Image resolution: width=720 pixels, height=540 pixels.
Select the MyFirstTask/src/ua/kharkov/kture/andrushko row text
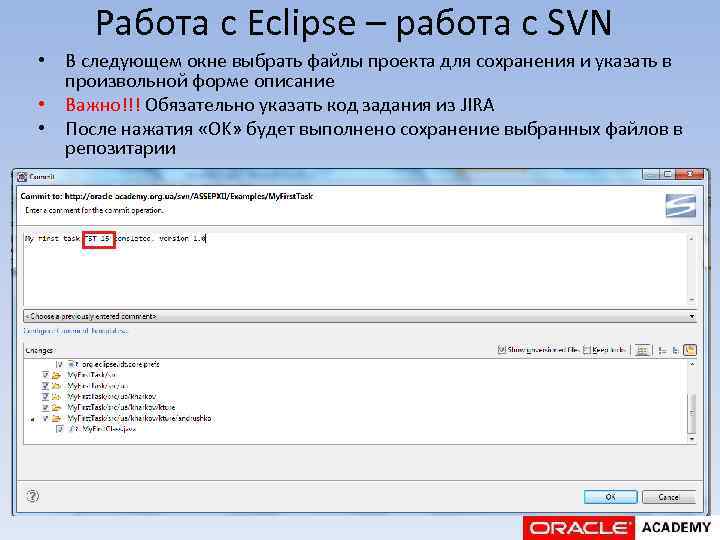click(x=140, y=418)
